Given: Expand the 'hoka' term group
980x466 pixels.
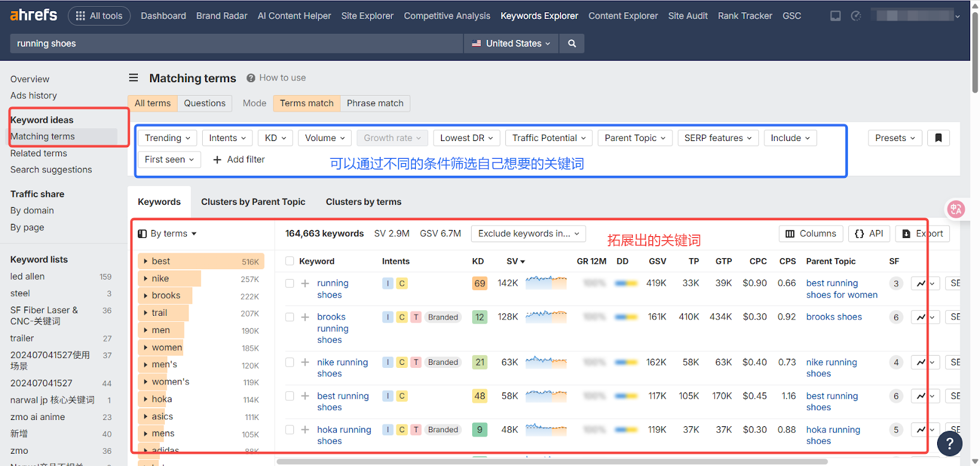Looking at the screenshot, I should pos(146,399).
